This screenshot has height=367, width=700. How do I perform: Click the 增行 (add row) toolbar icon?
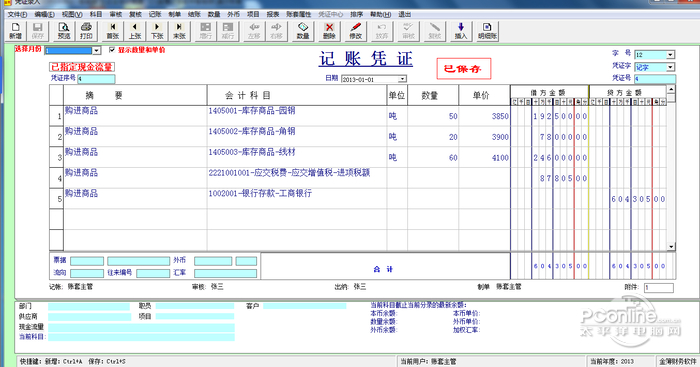click(x=206, y=31)
